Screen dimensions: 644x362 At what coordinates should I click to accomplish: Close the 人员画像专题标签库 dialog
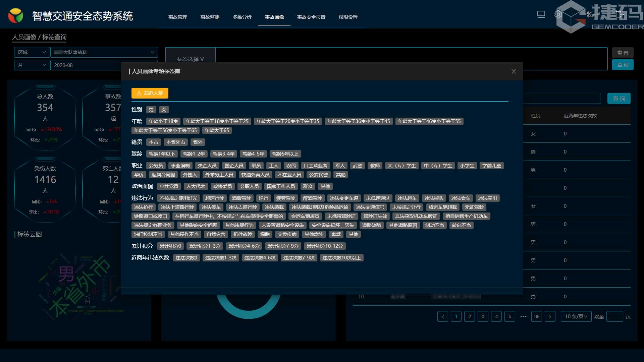click(514, 71)
